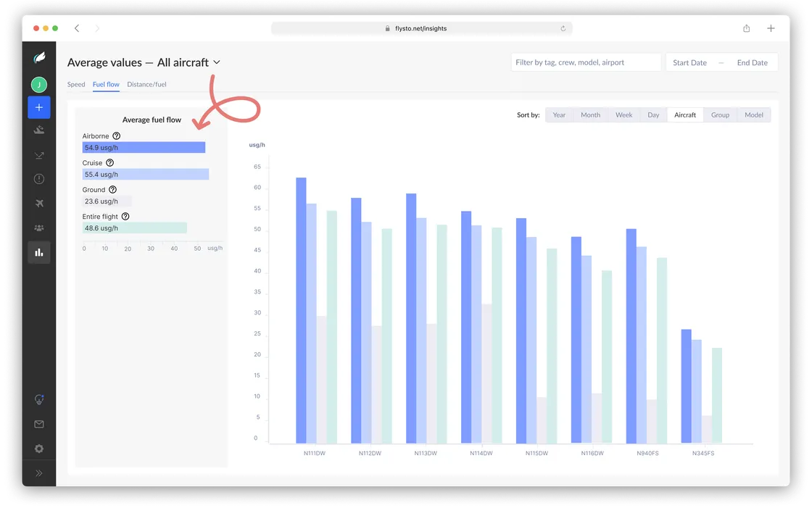The height and width of the screenshot is (516, 812).
Task: Click the Cruise help question icon
Action: click(x=109, y=162)
